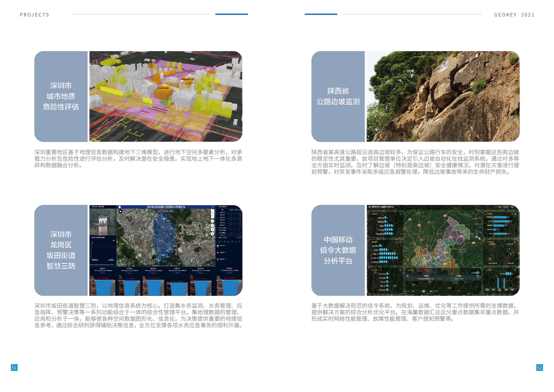
Task: Click home icon on China Mobile map toolbar
Action: pyautogui.click(x=480, y=218)
